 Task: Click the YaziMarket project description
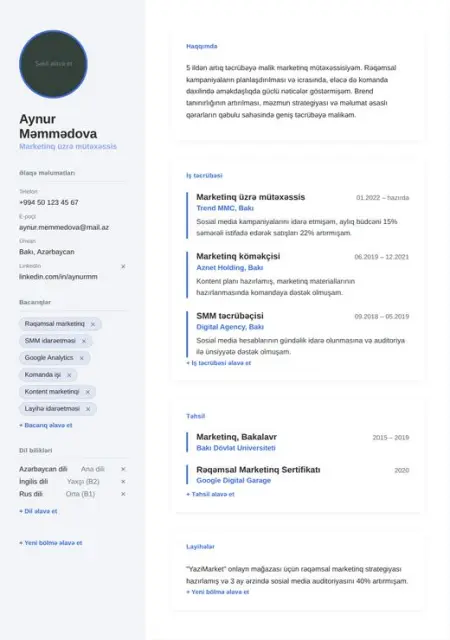click(297, 575)
